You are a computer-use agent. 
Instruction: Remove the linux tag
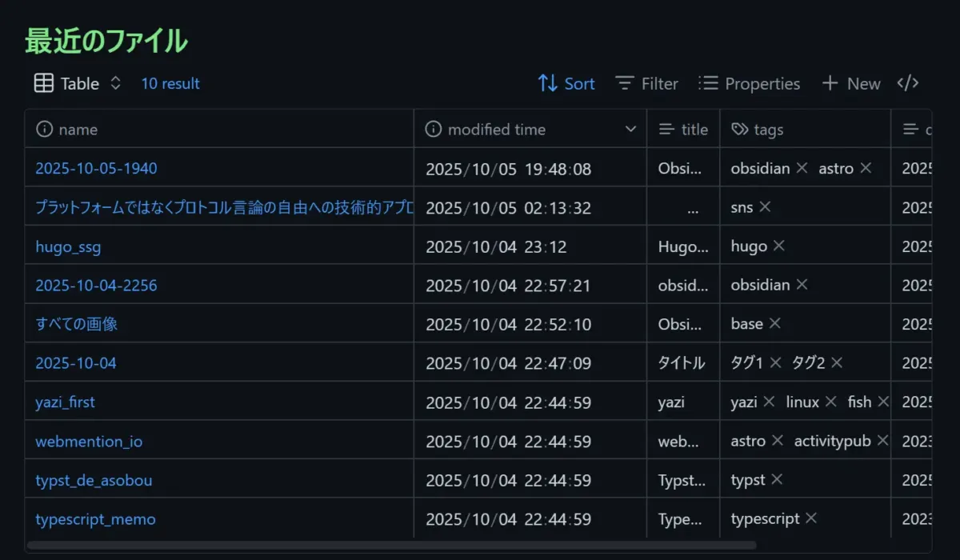(831, 402)
